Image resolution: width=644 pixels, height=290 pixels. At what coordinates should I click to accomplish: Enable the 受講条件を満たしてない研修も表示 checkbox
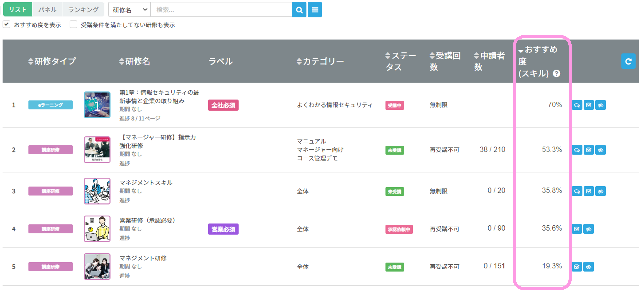click(73, 24)
